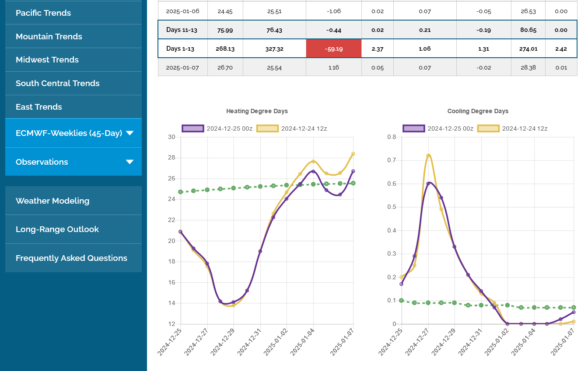
Task: Select Midwest Trends in the sidebar
Action: tap(47, 60)
